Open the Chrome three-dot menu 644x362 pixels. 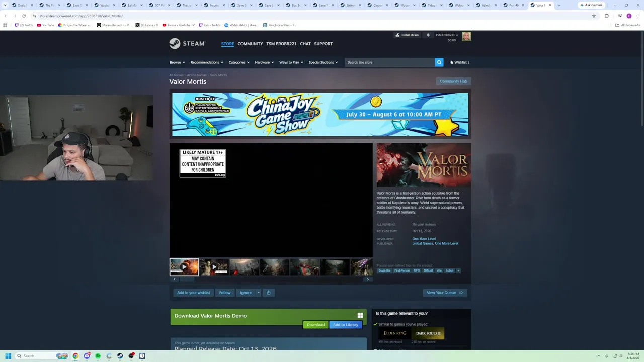(x=638, y=16)
